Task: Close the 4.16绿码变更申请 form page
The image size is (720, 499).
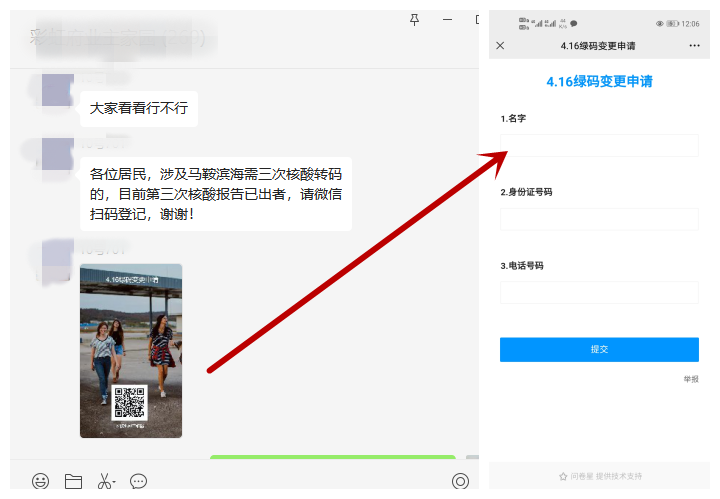Action: 501,46
